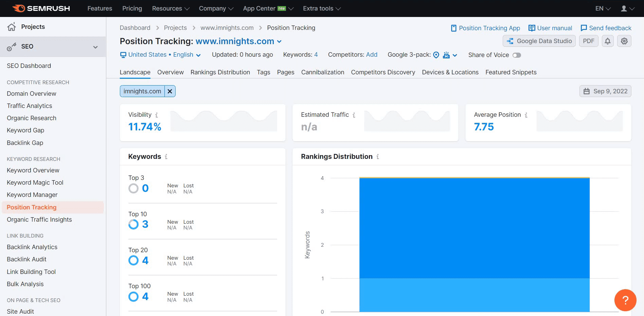Click the PDF export button
Image resolution: width=644 pixels, height=316 pixels.
[589, 41]
